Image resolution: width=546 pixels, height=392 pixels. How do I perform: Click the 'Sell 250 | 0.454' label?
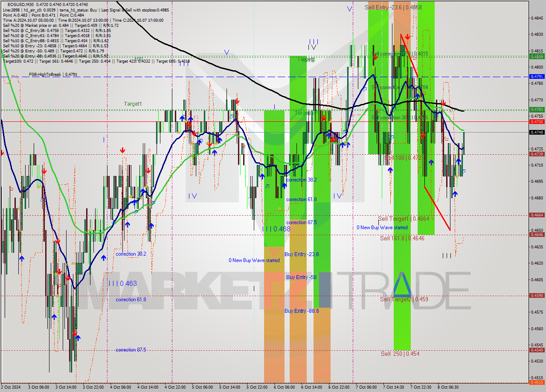pyautogui.click(x=400, y=354)
